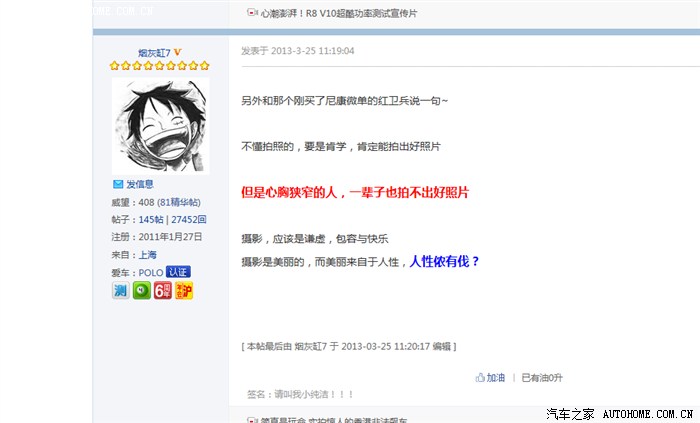Click the blue 认证 certification badge
Viewport: 700px width, 423px height.
click(178, 272)
